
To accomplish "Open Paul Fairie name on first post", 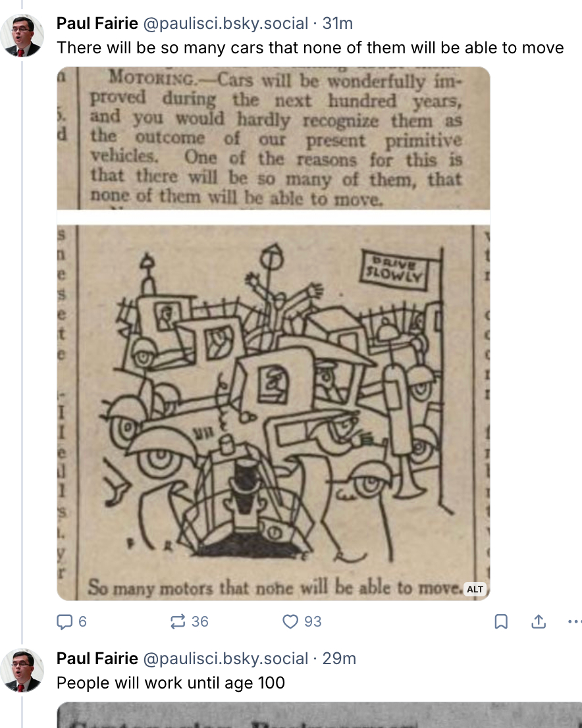I will pos(97,23).
